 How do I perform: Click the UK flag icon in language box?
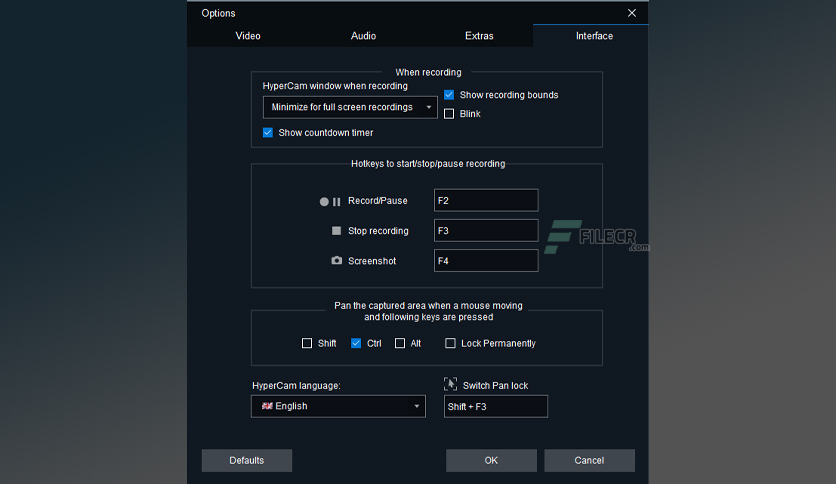[267, 406]
